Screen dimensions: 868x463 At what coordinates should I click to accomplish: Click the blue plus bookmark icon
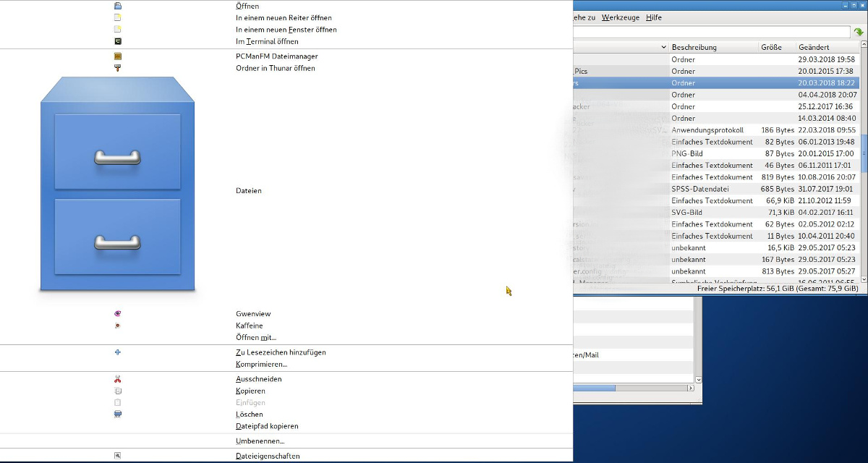point(118,352)
